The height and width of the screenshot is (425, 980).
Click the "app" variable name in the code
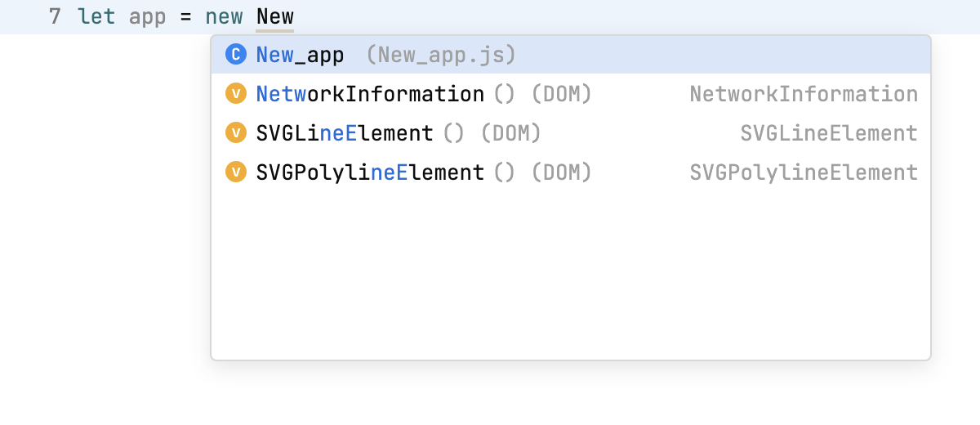[148, 16]
